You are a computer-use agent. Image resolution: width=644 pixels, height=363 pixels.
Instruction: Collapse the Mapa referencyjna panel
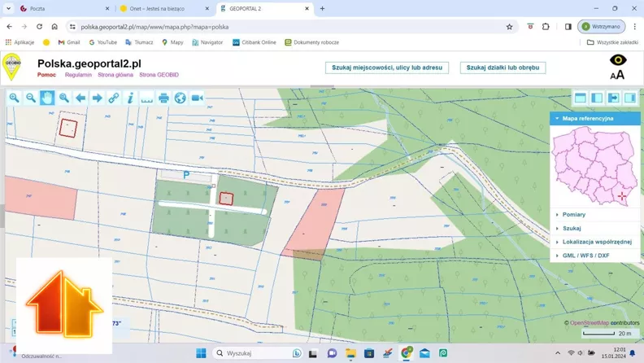[594, 118]
